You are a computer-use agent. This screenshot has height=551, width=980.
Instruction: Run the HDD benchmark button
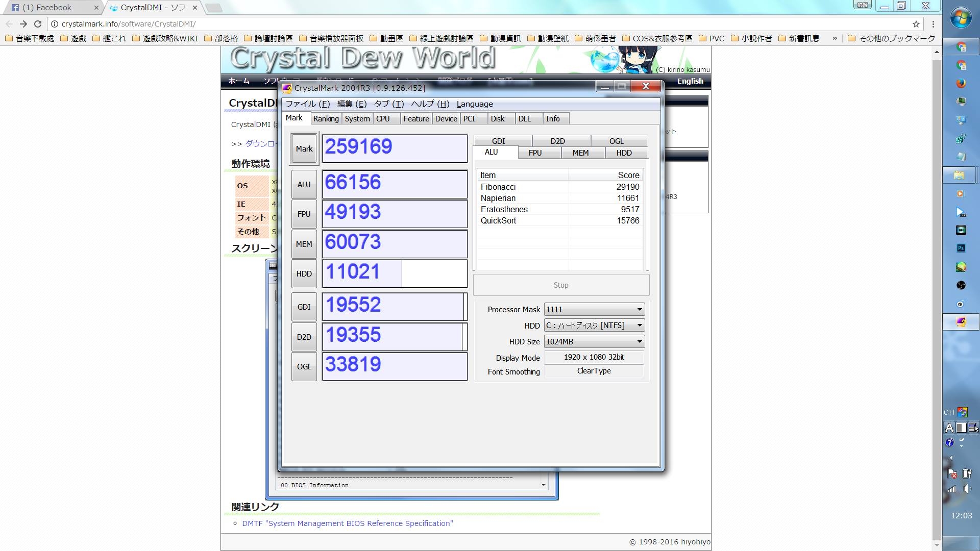(304, 274)
